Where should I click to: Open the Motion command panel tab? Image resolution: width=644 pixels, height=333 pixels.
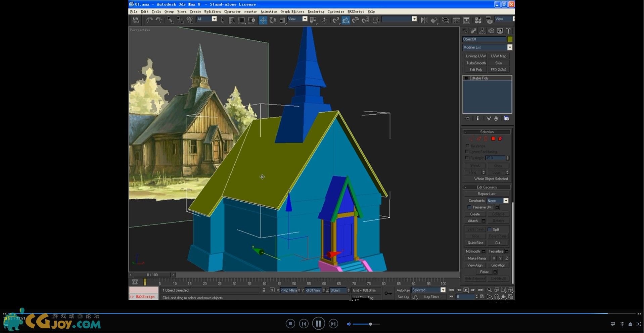click(x=491, y=31)
